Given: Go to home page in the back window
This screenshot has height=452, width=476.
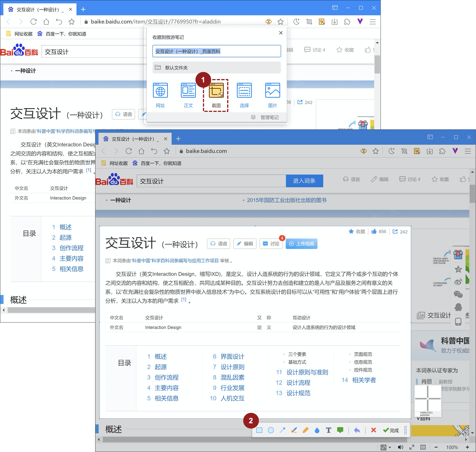Looking at the screenshot, I should 46,22.
